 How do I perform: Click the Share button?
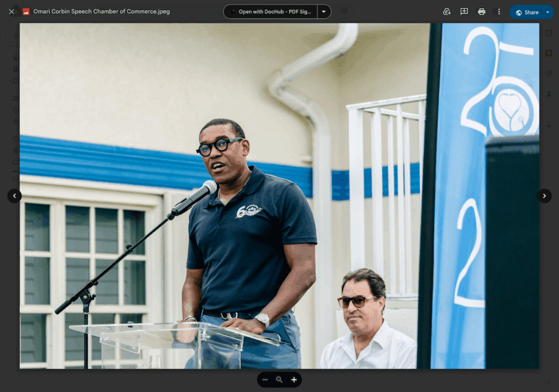527,12
